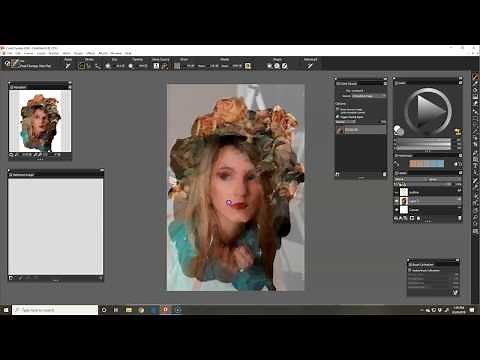The height and width of the screenshot is (360, 480).
Task: Click the additional color swatch behind the main color
Action: [x=401, y=132]
